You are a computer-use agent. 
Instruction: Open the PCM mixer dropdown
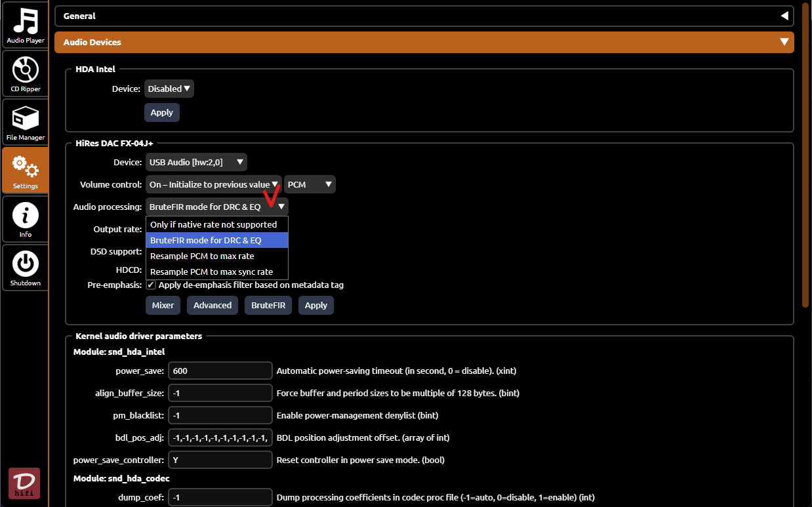coord(310,184)
